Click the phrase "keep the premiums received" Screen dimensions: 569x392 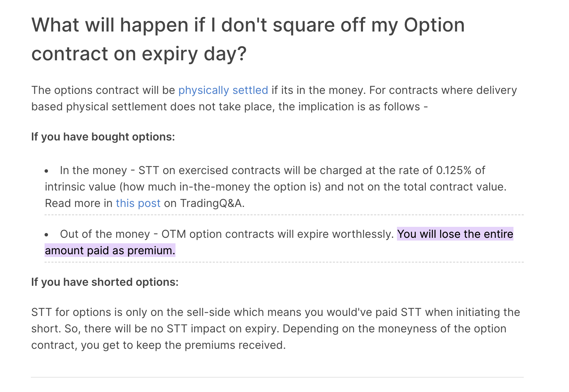pyautogui.click(x=210, y=345)
